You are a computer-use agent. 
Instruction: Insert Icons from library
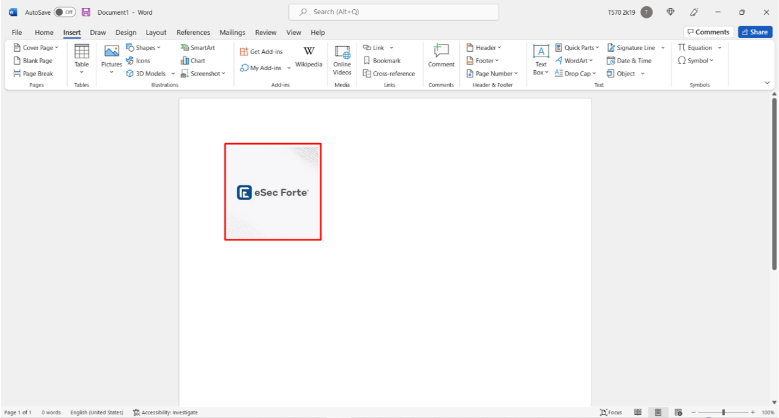click(x=138, y=61)
